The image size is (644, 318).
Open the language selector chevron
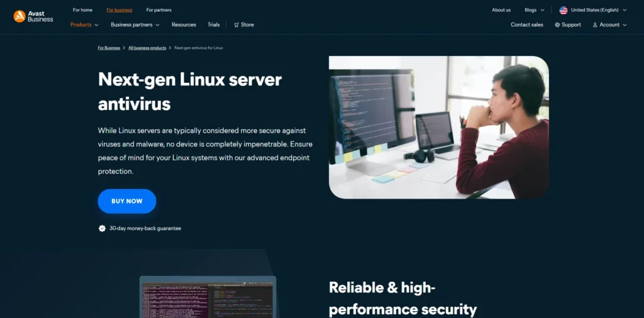point(625,10)
